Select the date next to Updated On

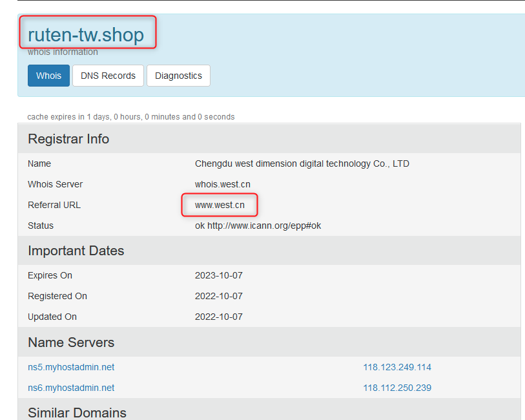[219, 317]
